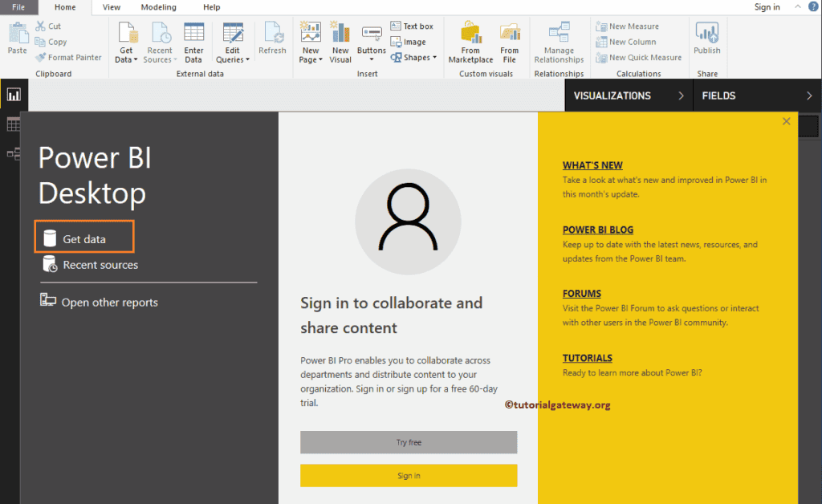The image size is (822, 504).
Task: Open Manage Relationships
Action: [x=559, y=42]
